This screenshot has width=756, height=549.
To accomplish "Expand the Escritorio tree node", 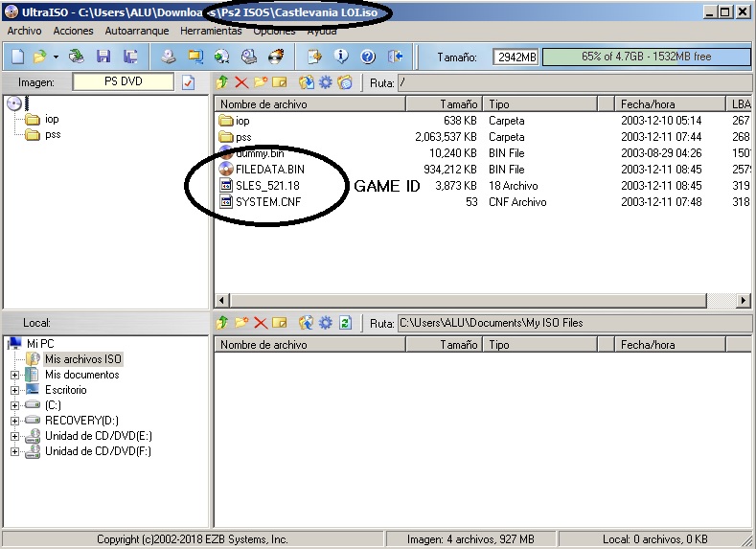I will [x=15, y=390].
